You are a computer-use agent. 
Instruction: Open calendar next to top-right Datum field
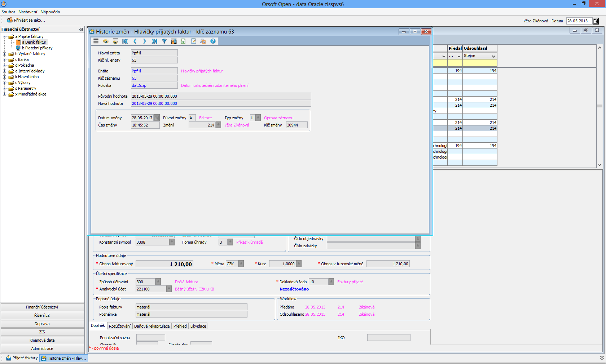(596, 21)
